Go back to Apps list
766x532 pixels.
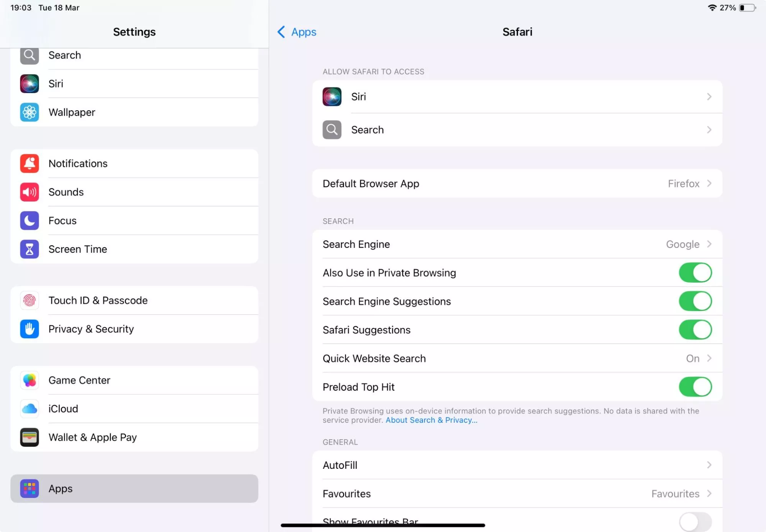297,32
